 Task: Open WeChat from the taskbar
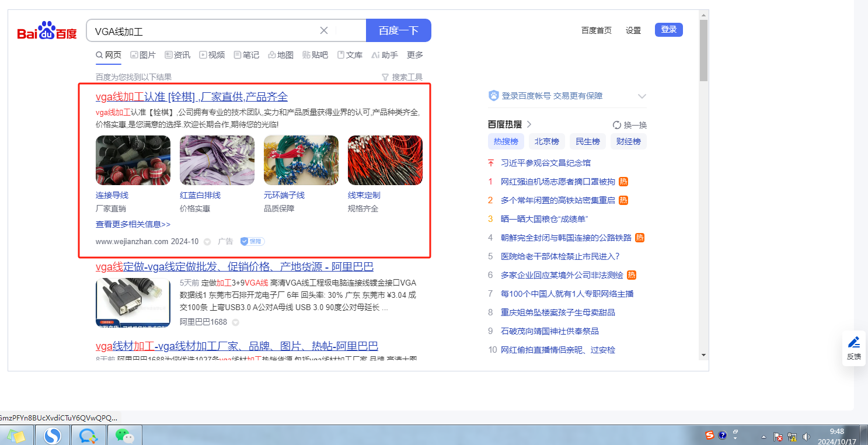coord(124,436)
